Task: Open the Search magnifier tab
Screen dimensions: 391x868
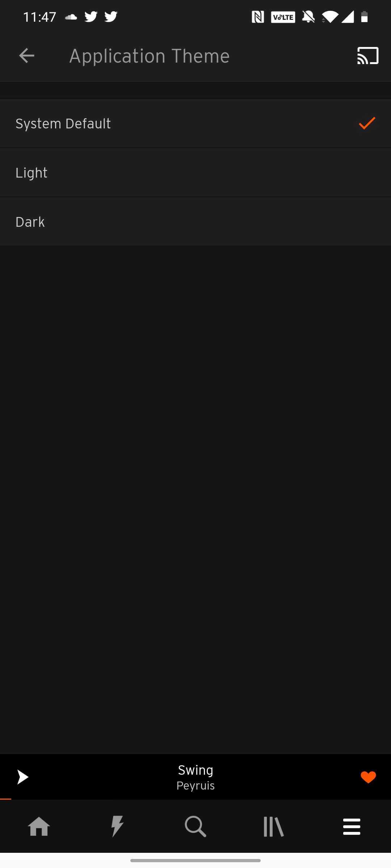Action: pyautogui.click(x=195, y=826)
